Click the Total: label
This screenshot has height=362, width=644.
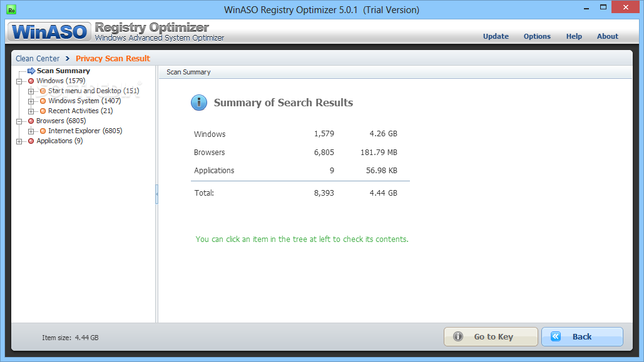coord(204,193)
